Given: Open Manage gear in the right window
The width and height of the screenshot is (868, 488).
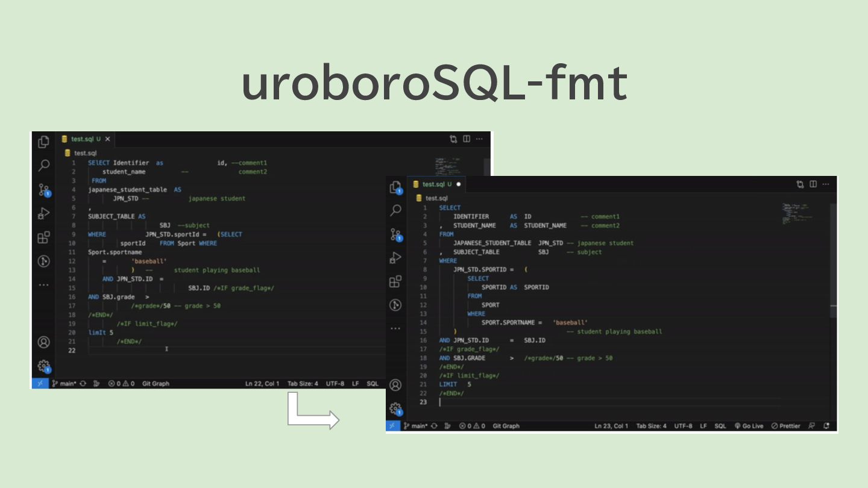Looking at the screenshot, I should click(x=396, y=409).
